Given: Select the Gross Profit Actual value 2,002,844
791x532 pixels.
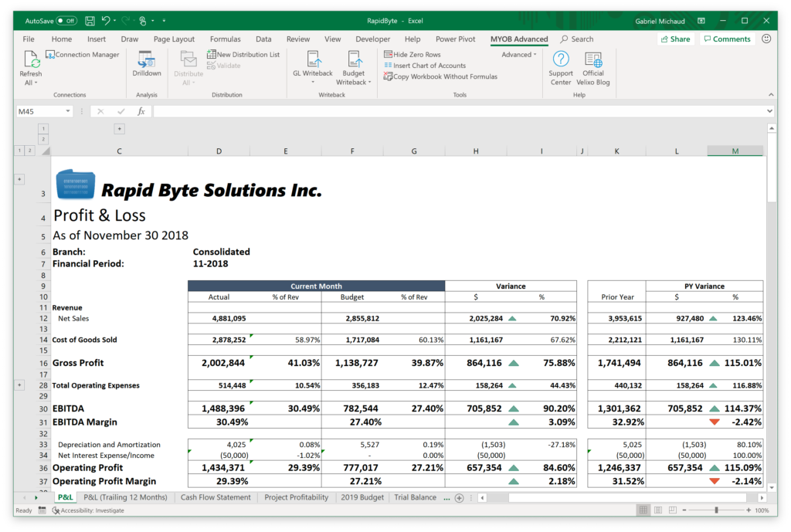Looking at the screenshot, I should [x=219, y=363].
